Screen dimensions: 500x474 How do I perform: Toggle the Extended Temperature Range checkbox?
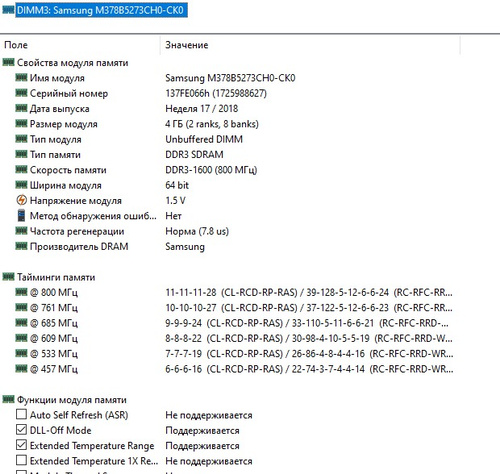click(21, 445)
